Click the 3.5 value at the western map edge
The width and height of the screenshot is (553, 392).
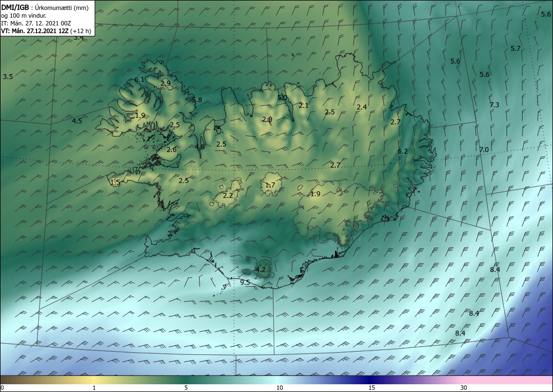pos(8,76)
